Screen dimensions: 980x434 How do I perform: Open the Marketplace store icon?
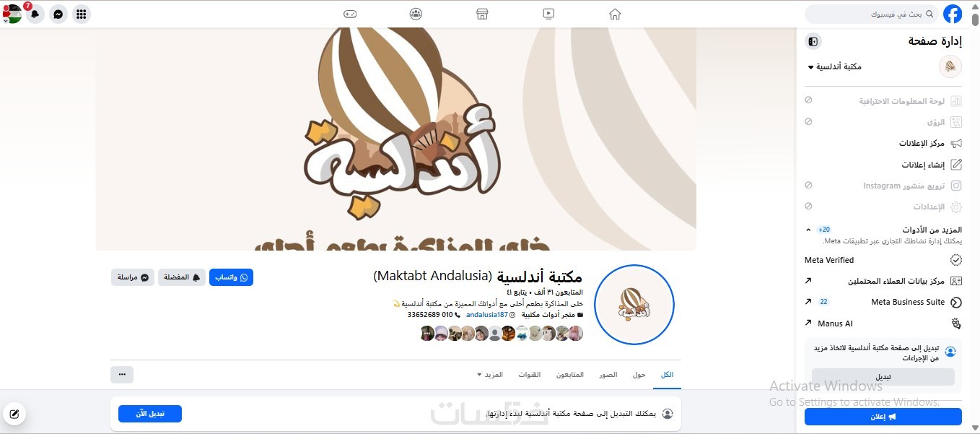tap(483, 14)
